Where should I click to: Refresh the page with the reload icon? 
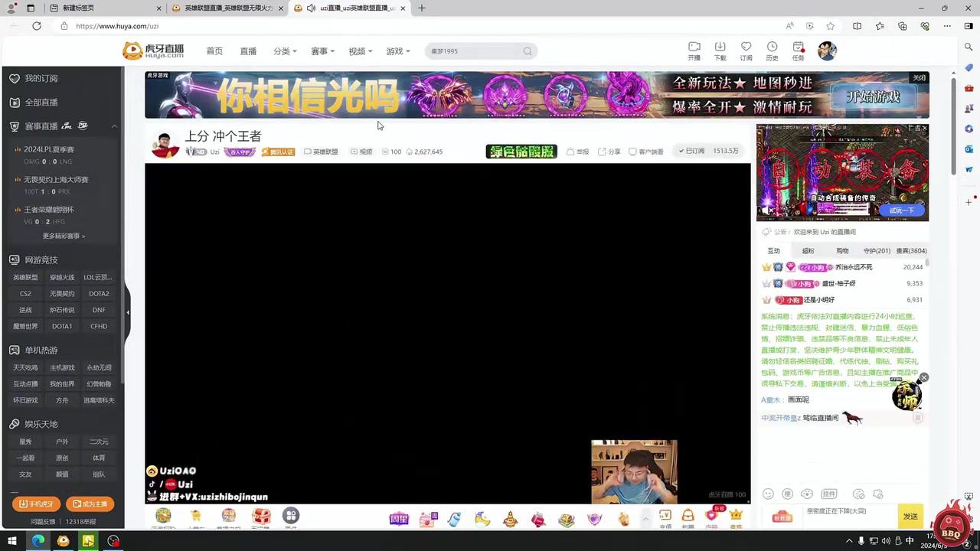pyautogui.click(x=36, y=26)
